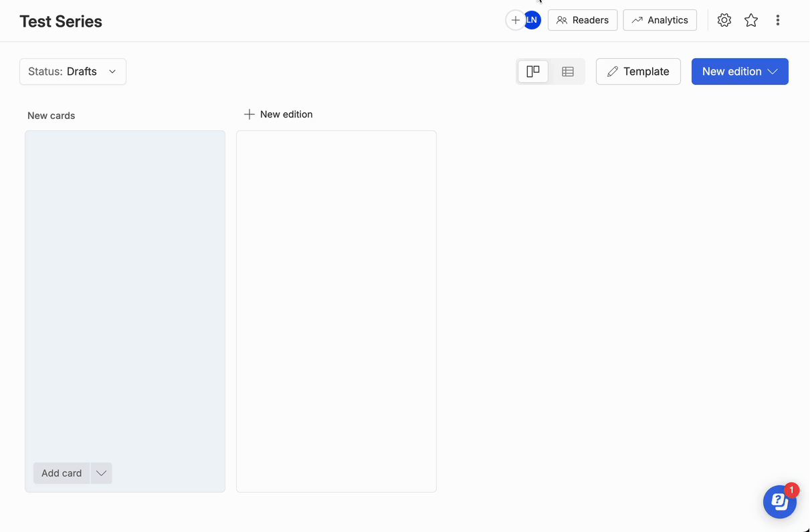Click the plus New edition column header
Screen dimensions: 810x532
[x=278, y=114]
